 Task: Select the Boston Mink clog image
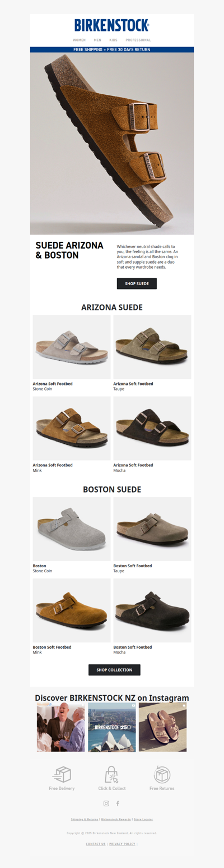click(72, 610)
